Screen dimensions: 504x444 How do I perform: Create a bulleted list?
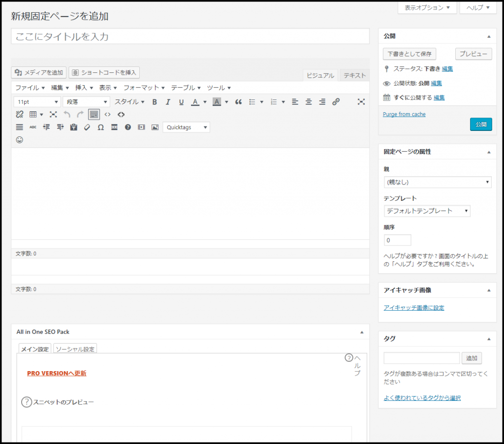click(x=252, y=102)
